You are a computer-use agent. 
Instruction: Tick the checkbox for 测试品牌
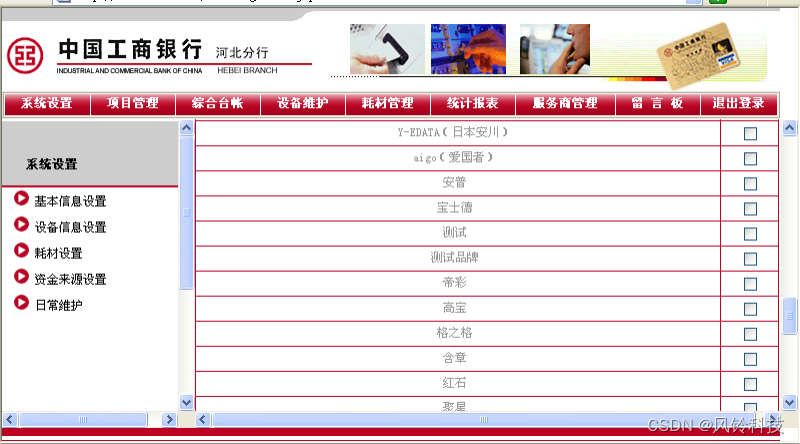tap(750, 259)
